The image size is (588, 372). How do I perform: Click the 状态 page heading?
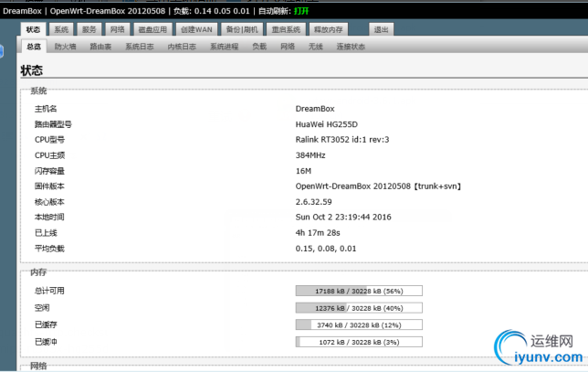32,70
